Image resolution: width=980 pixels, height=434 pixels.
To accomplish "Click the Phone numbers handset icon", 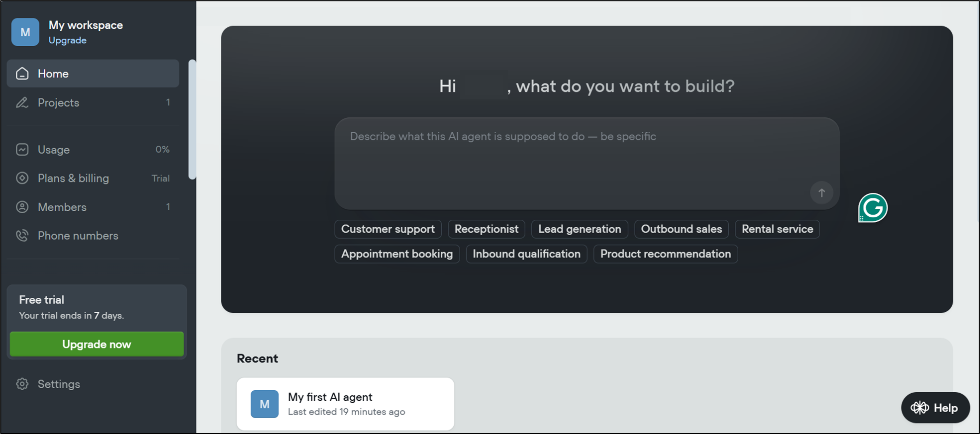I will [22, 236].
